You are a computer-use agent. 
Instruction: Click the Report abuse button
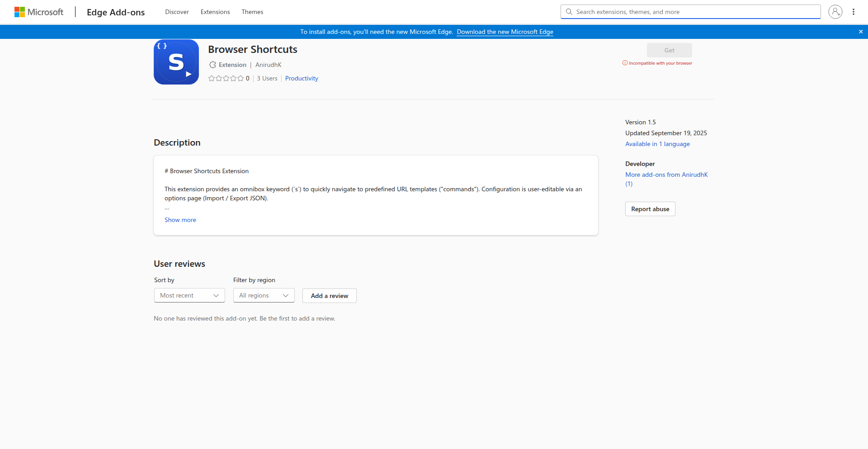tap(650, 209)
